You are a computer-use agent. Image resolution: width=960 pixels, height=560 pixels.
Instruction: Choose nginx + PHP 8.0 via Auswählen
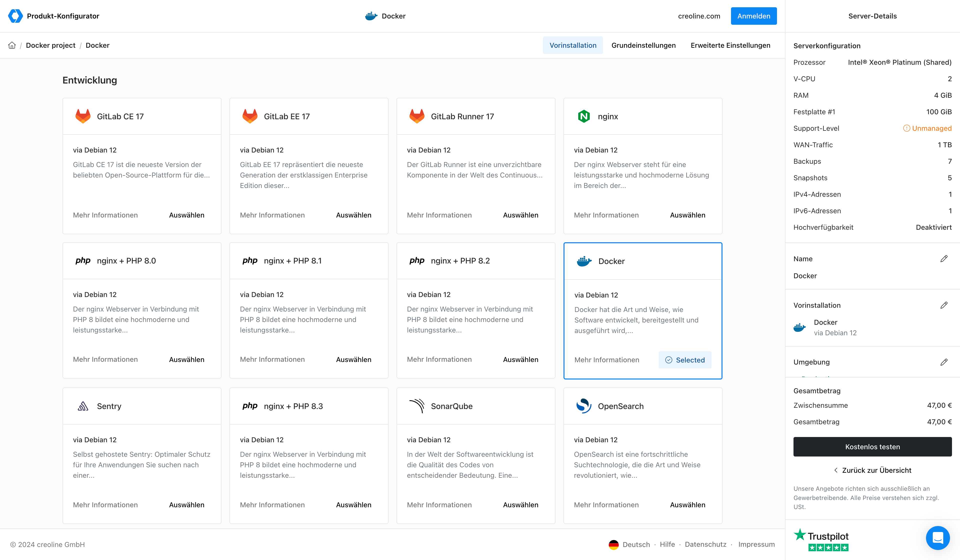point(187,359)
